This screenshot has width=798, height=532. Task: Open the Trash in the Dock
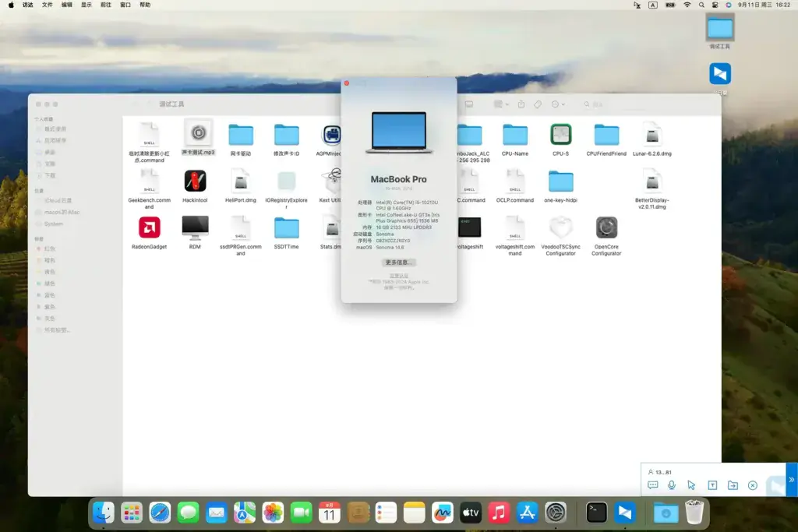[x=694, y=513]
